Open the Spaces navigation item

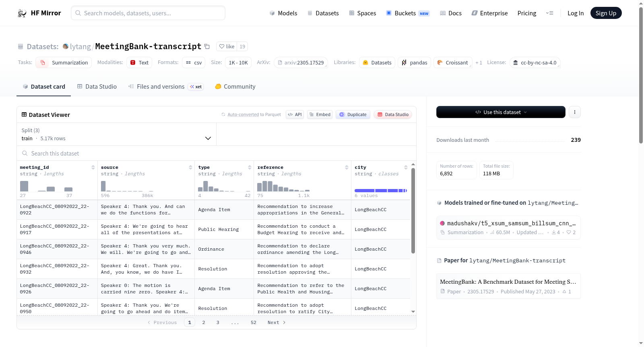tap(363, 13)
